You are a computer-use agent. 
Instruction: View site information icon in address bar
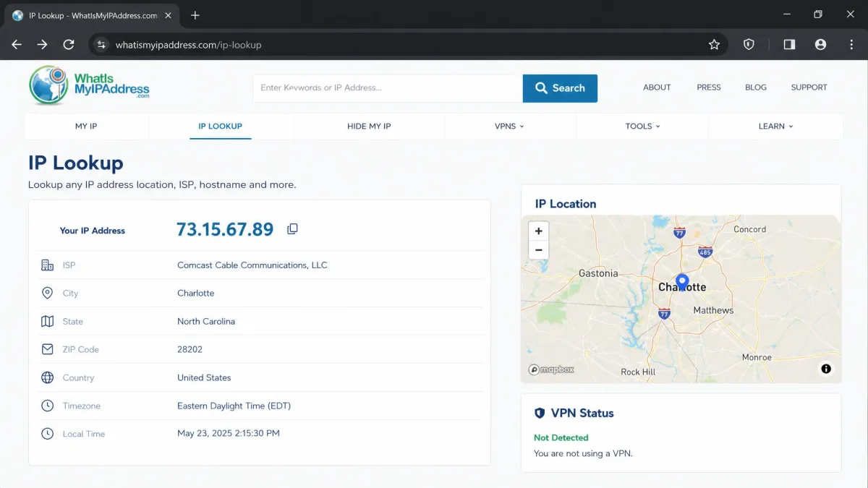[101, 45]
